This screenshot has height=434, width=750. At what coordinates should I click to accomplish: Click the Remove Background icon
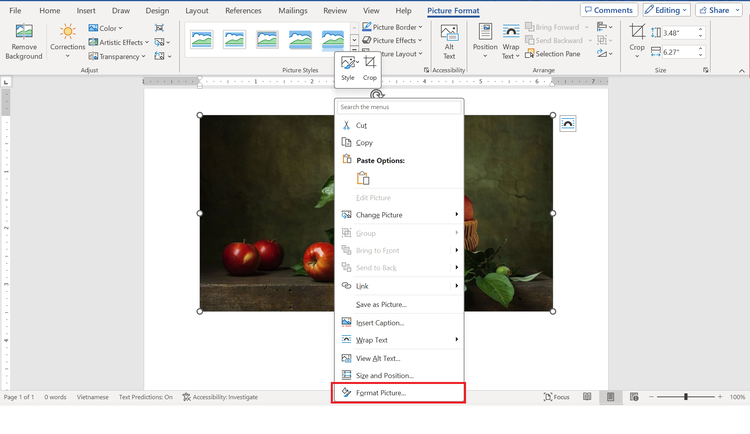[24, 32]
